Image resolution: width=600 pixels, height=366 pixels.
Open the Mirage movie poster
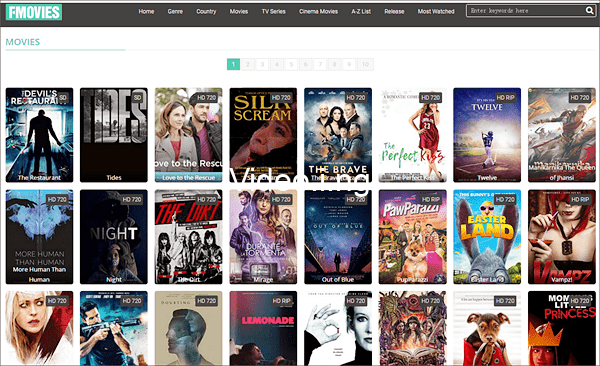(263, 237)
